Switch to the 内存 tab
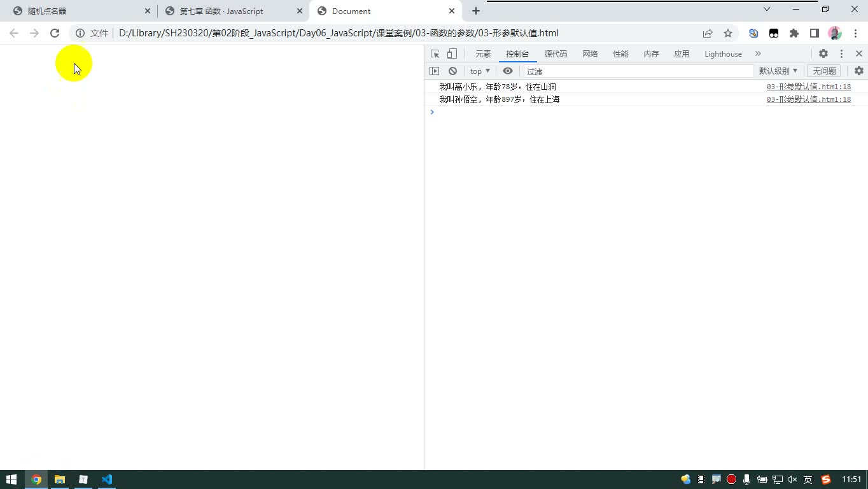Image resolution: width=868 pixels, height=489 pixels. tap(651, 54)
